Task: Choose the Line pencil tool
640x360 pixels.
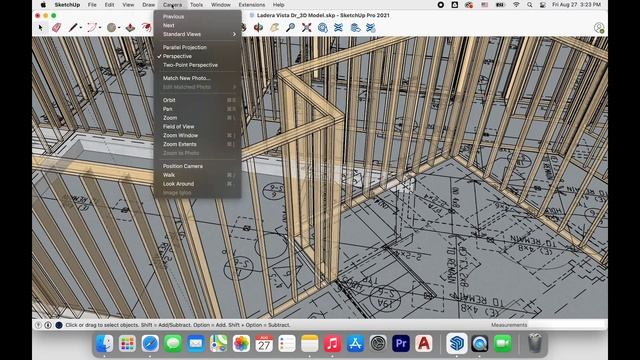Action: point(73,27)
